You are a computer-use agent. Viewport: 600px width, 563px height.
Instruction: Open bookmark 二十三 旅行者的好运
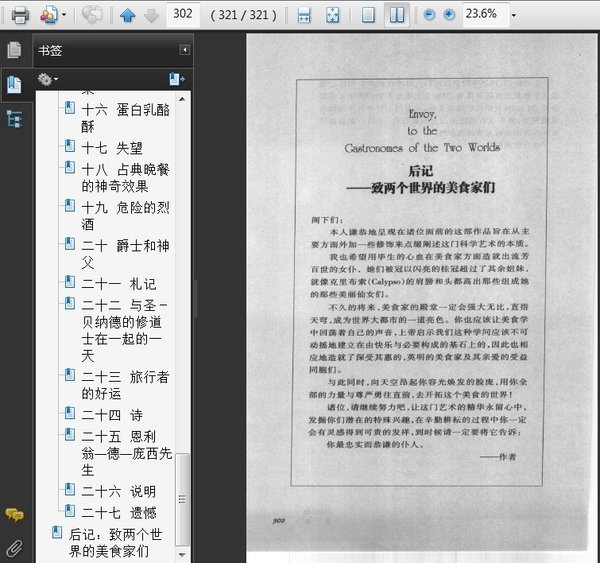tap(125, 385)
